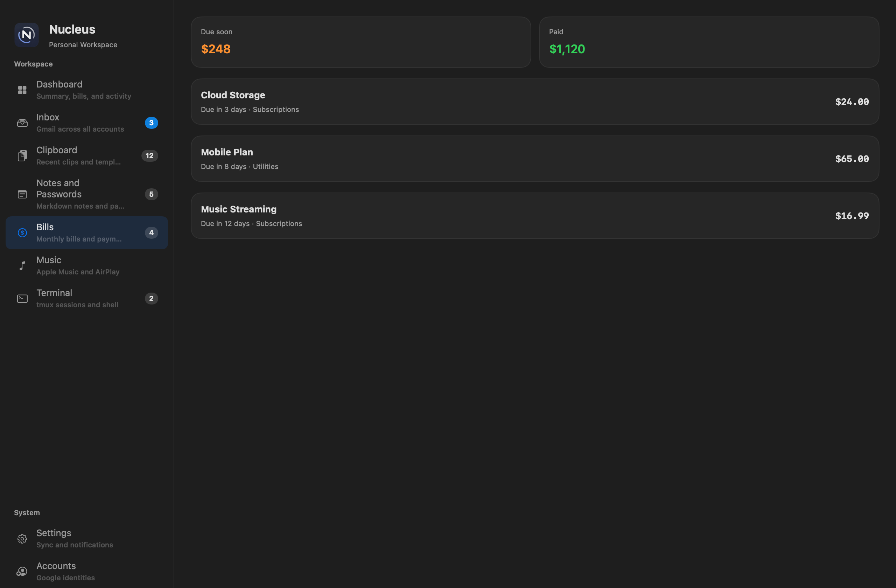Click the 'Personal Workspace' subtitle
Screen dimensions: 896x588
(x=83, y=45)
